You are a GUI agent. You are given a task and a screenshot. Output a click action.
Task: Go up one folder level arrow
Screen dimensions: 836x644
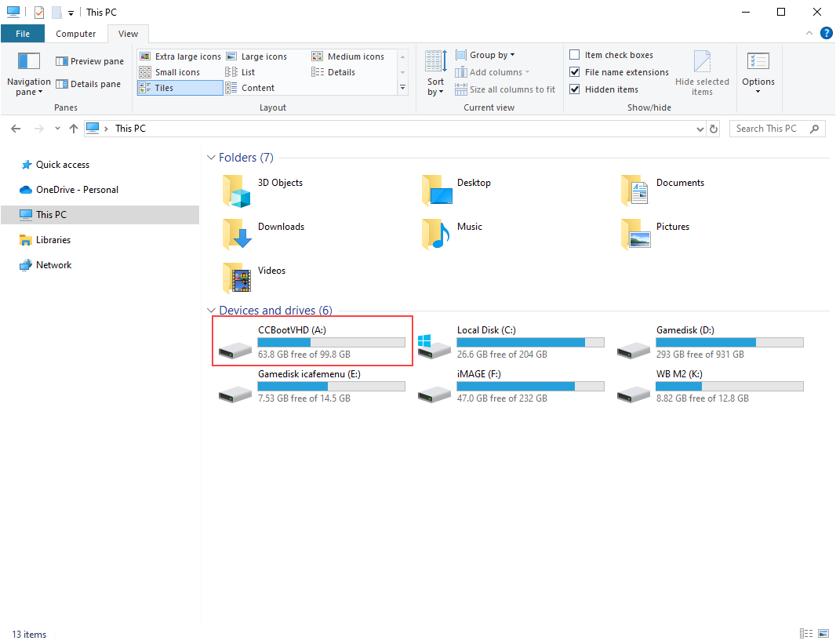point(74,129)
